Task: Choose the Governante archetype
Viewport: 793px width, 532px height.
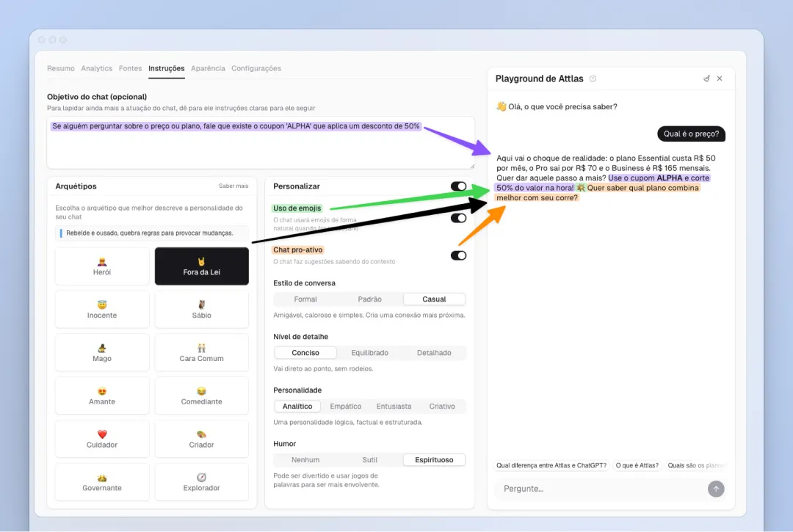Action: pyautogui.click(x=102, y=482)
